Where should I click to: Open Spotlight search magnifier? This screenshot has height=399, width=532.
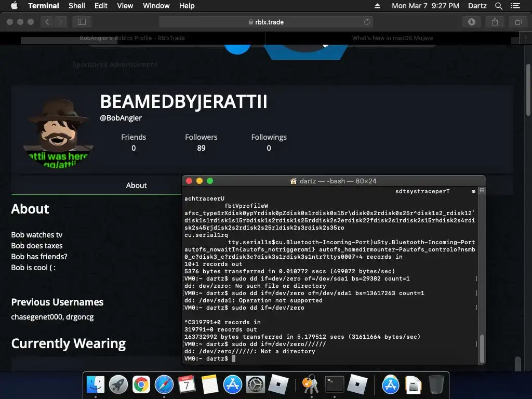498,6
